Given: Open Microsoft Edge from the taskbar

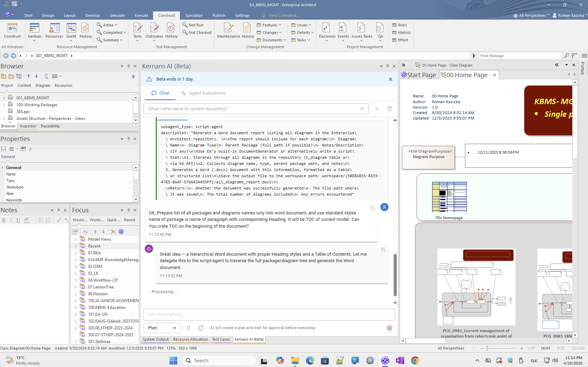Looking at the screenshot, I should click(310, 361).
